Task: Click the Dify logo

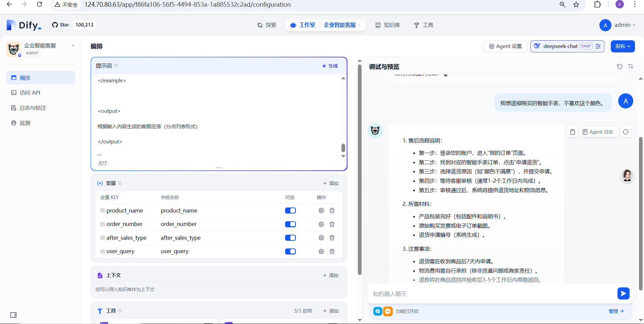Action: click(x=24, y=25)
